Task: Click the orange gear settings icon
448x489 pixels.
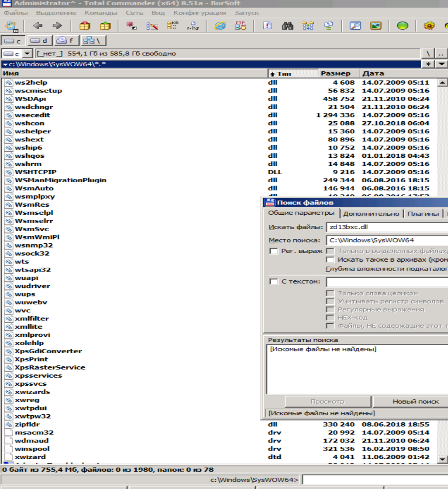Action: 429,25
